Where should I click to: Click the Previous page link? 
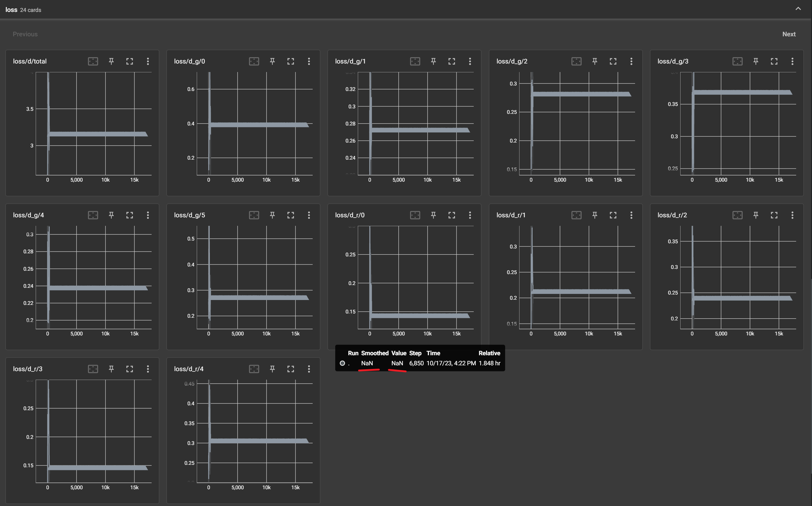tap(25, 34)
